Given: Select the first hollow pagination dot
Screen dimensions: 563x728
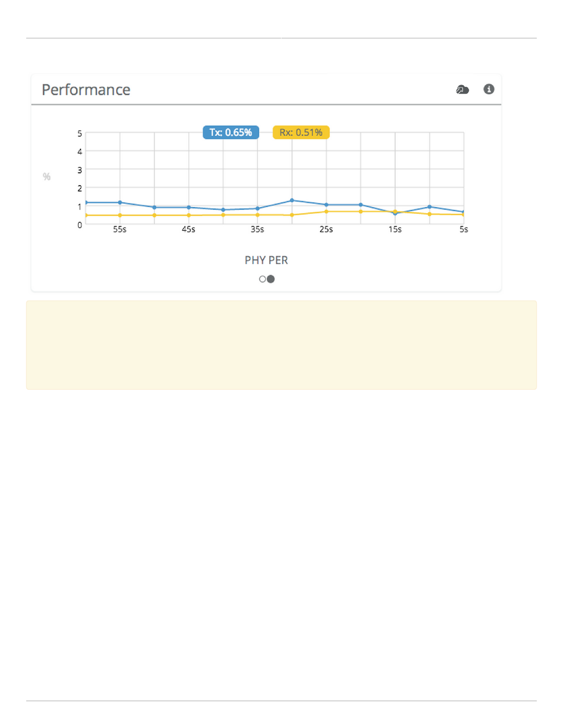Looking at the screenshot, I should point(262,279).
